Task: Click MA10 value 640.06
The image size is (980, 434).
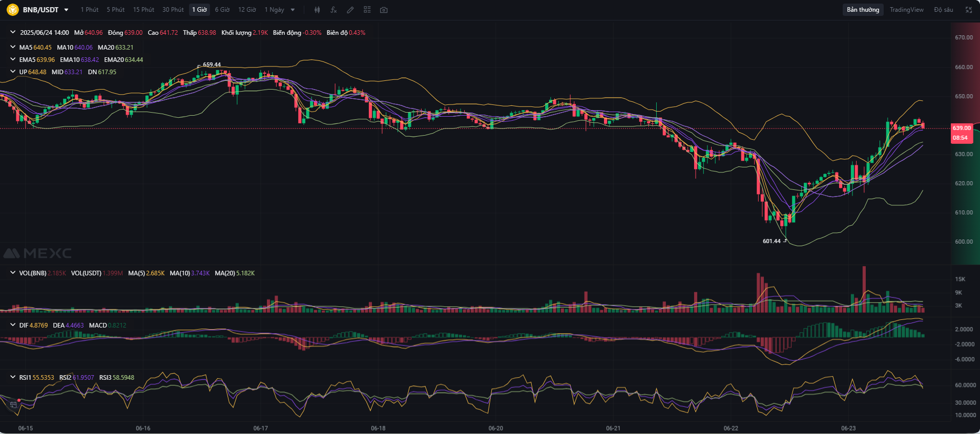Action: tap(84, 47)
